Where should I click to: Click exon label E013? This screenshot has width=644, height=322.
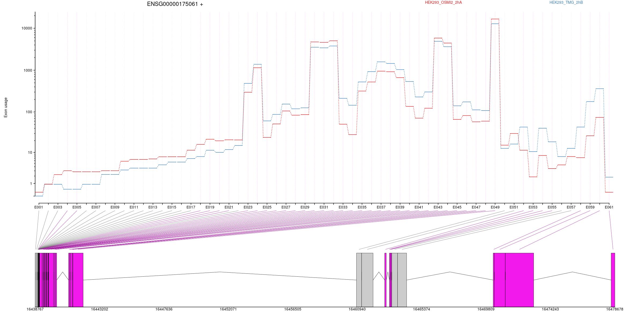(x=153, y=207)
